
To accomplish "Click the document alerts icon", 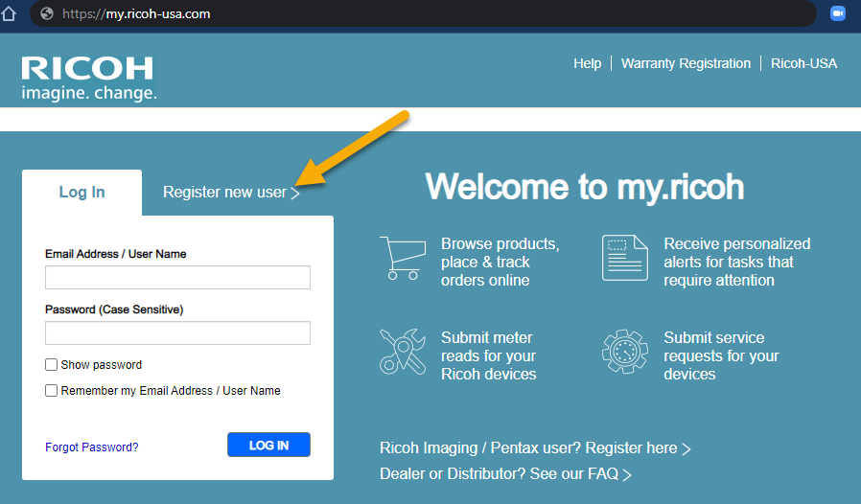I will [625, 258].
